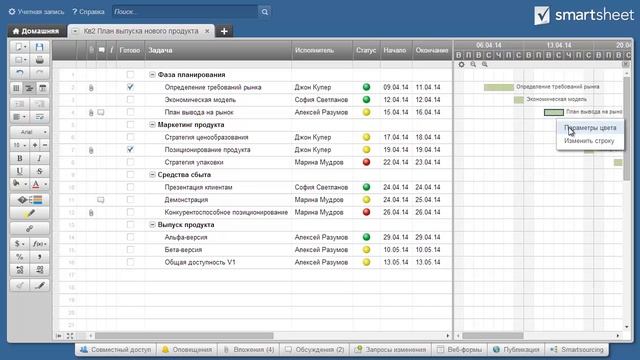Select Параметры цвета in context menu
Screen dimensions: 640x360
(590, 128)
